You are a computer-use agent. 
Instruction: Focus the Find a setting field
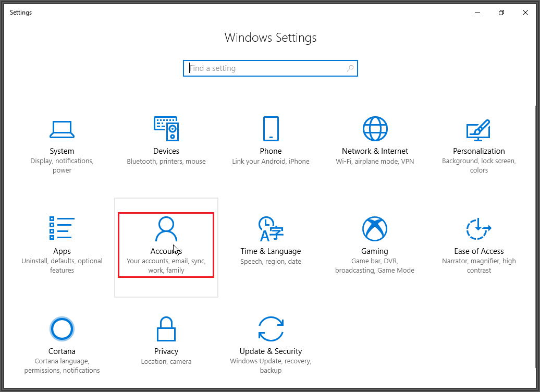(x=271, y=68)
